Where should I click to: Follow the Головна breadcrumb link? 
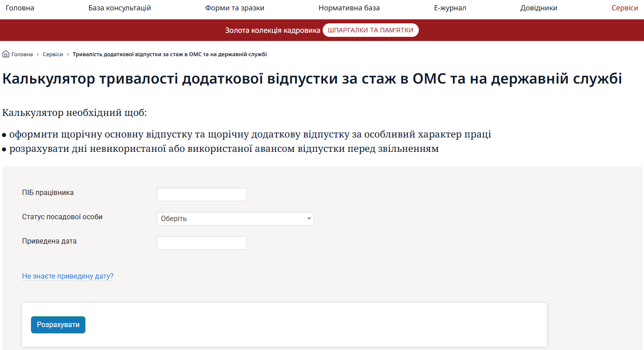22,54
